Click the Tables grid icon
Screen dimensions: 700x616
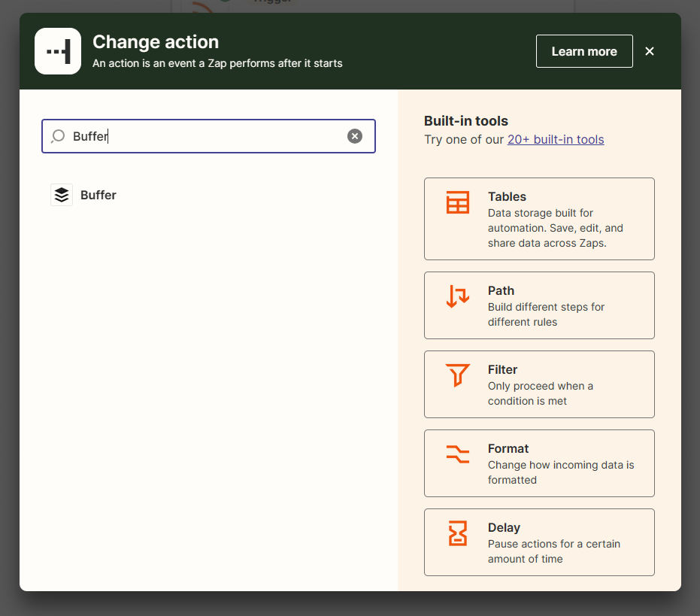click(458, 202)
